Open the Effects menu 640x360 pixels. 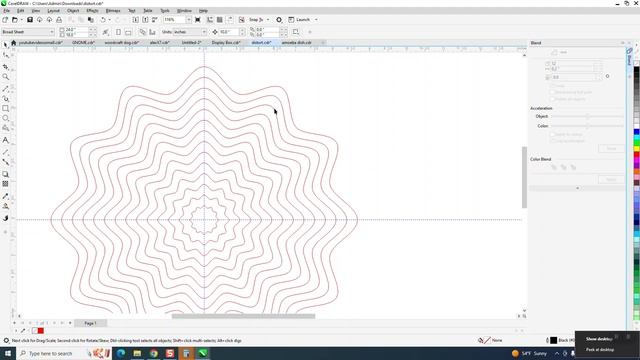point(92,11)
